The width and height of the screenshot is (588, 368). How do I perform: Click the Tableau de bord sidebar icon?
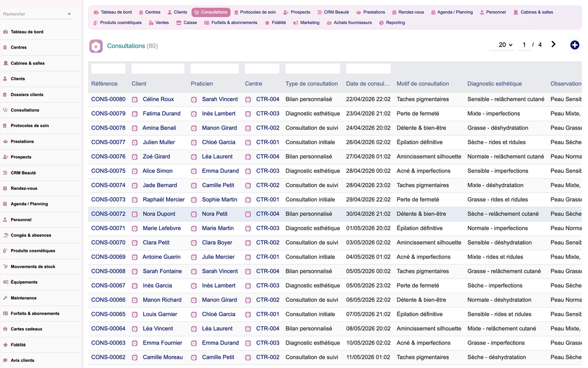[x=5, y=32]
